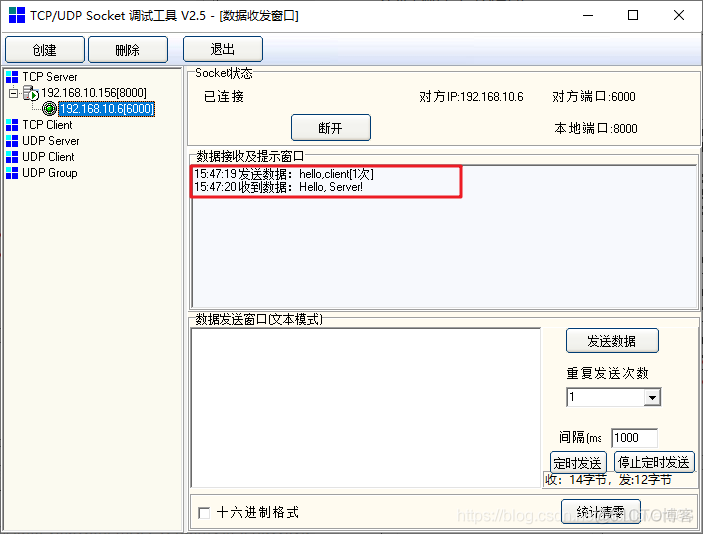Maximize the Socket debug tool window

(633, 15)
